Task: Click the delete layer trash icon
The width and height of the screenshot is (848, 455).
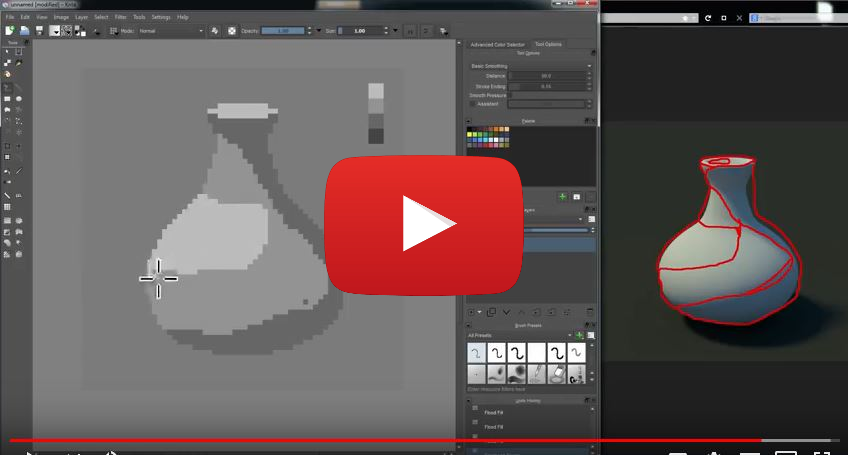Action: (589, 312)
